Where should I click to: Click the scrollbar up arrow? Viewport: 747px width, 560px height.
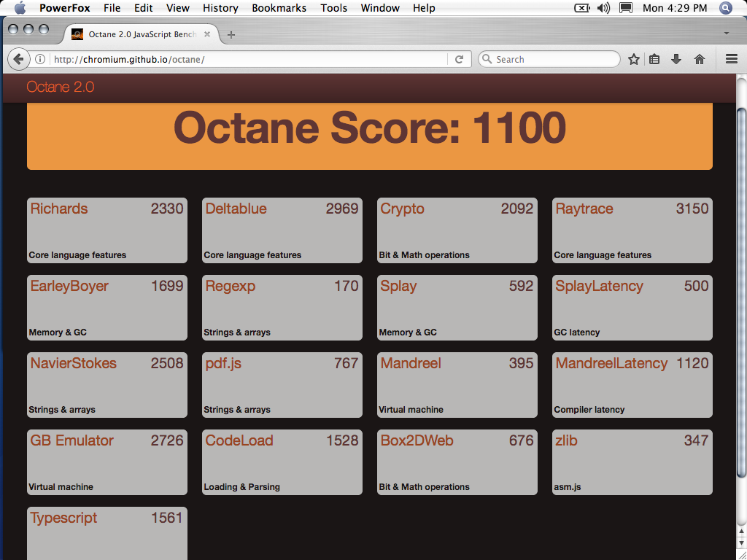tap(741, 531)
